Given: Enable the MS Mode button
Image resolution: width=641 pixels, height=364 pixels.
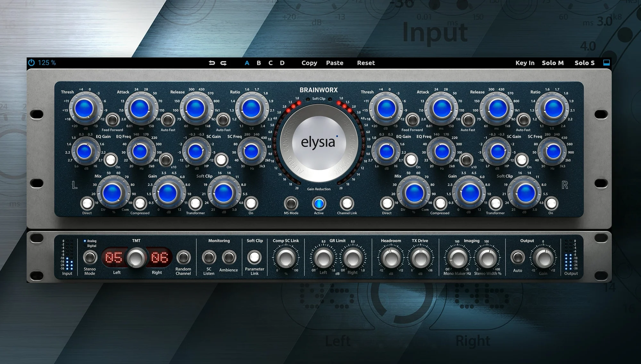Looking at the screenshot, I should 291,203.
